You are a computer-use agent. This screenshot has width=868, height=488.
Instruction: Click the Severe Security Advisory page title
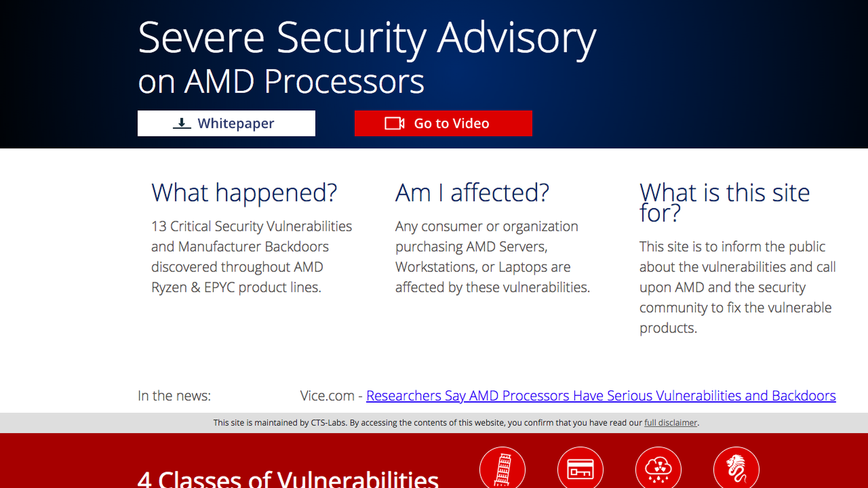click(366, 38)
